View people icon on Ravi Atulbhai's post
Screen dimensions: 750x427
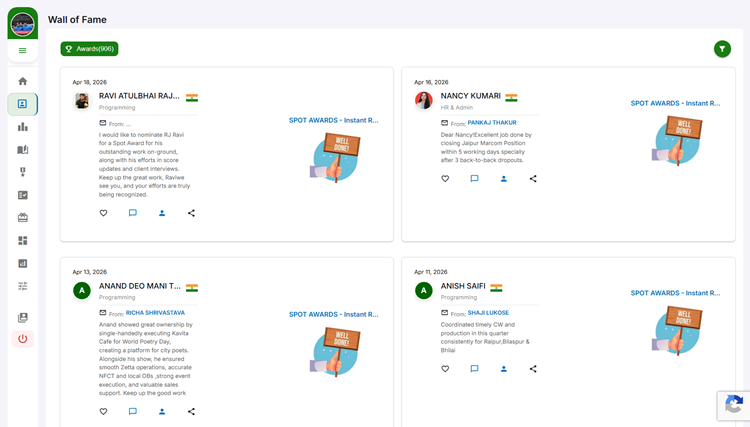tap(162, 213)
